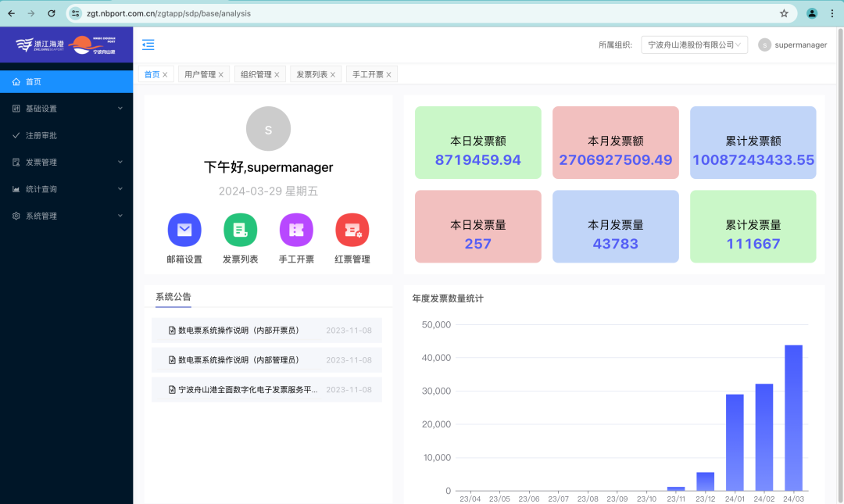Select 首页 in the sidebar menu
Viewport: 844px width, 504px height.
point(66,82)
